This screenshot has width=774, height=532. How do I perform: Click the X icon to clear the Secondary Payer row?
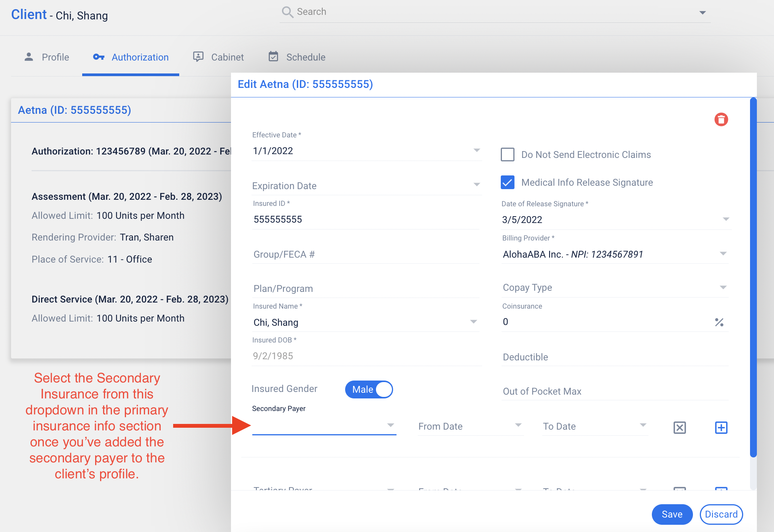coord(680,427)
